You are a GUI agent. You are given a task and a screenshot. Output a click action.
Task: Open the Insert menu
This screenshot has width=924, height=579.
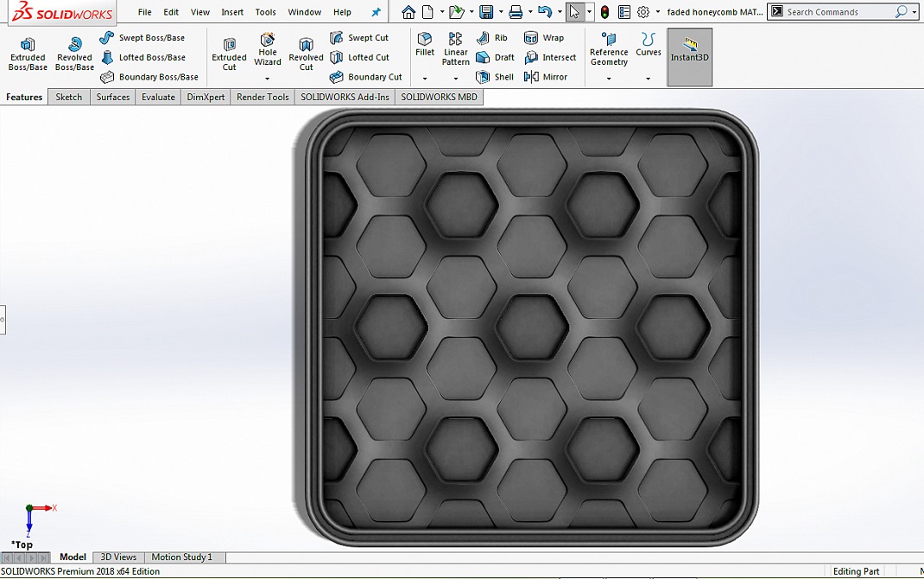point(232,12)
